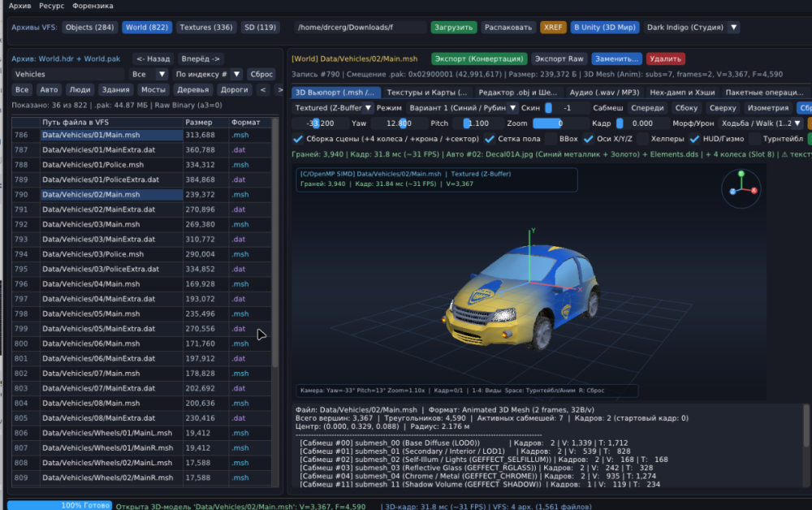Turn off the HUD/Гизмо checkbox
812x510 pixels.
pyautogui.click(x=694, y=139)
